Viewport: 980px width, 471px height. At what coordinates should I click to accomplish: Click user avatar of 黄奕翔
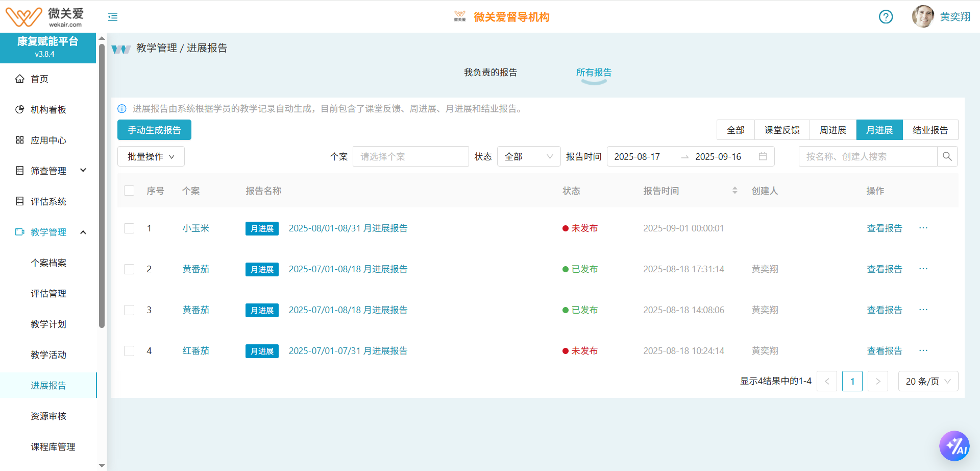click(x=923, y=17)
